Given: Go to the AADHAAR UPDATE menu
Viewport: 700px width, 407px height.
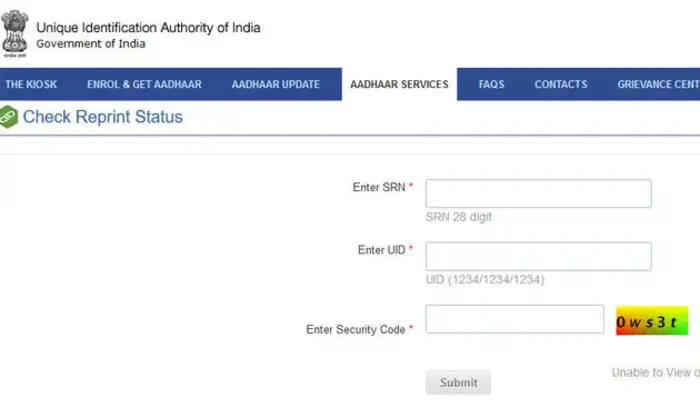Looking at the screenshot, I should click(275, 85).
